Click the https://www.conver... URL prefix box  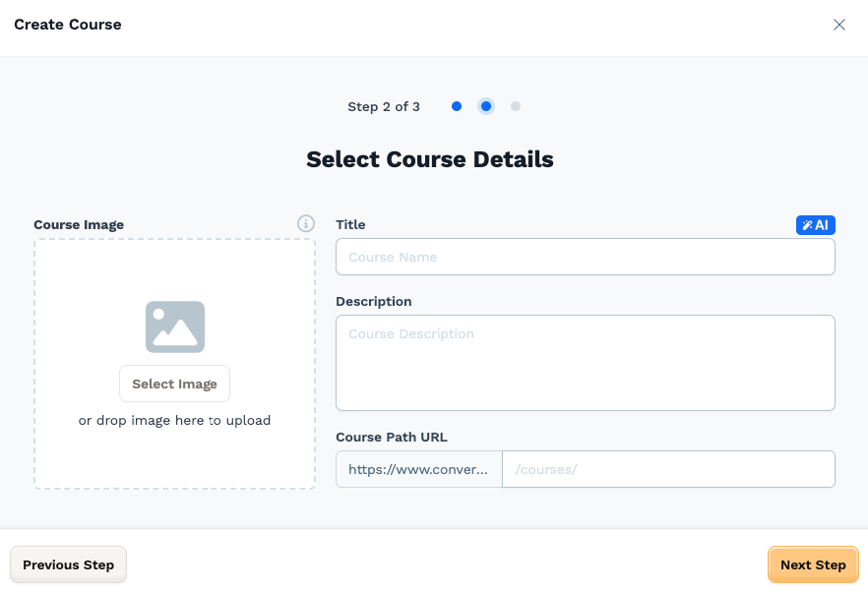tap(419, 469)
